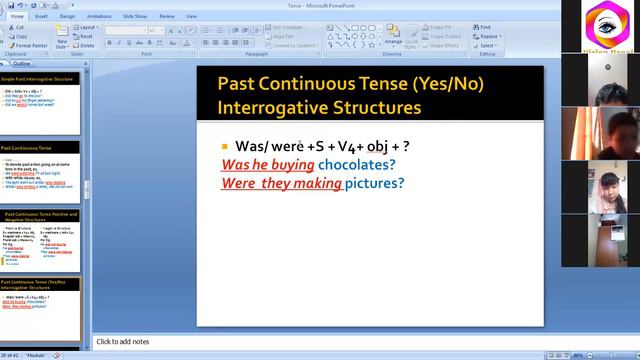Open the View ribbon tab
640x360 pixels.
click(191, 16)
